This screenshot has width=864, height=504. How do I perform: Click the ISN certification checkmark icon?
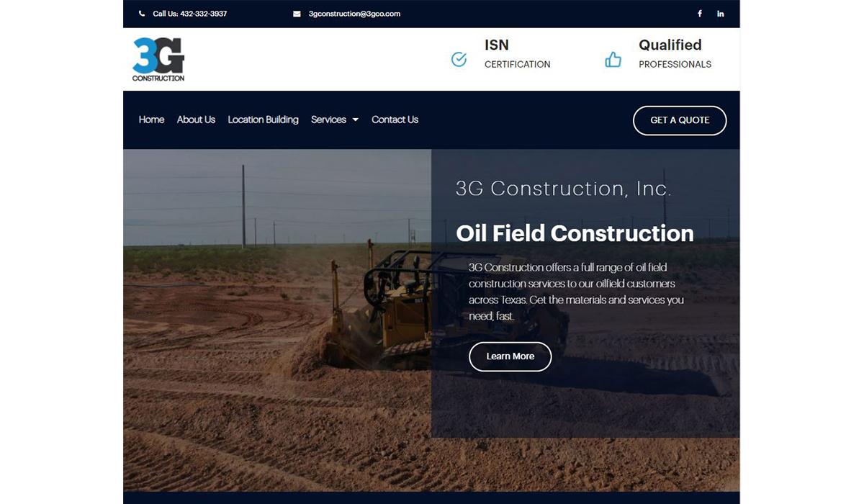(x=459, y=59)
